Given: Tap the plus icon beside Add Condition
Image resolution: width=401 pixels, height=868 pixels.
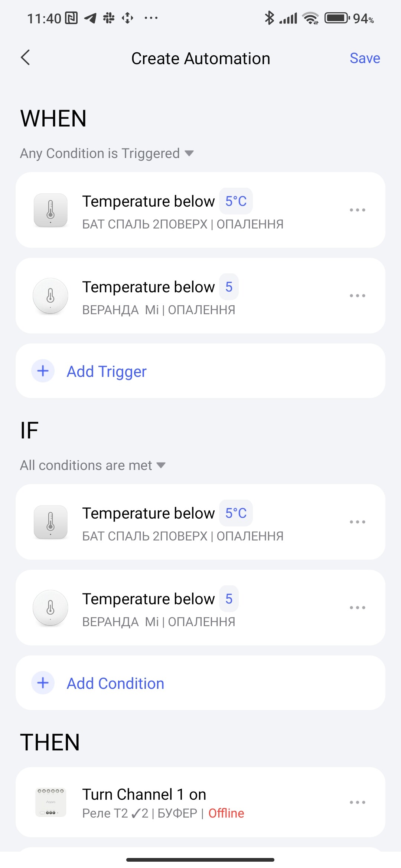Looking at the screenshot, I should pyautogui.click(x=43, y=683).
